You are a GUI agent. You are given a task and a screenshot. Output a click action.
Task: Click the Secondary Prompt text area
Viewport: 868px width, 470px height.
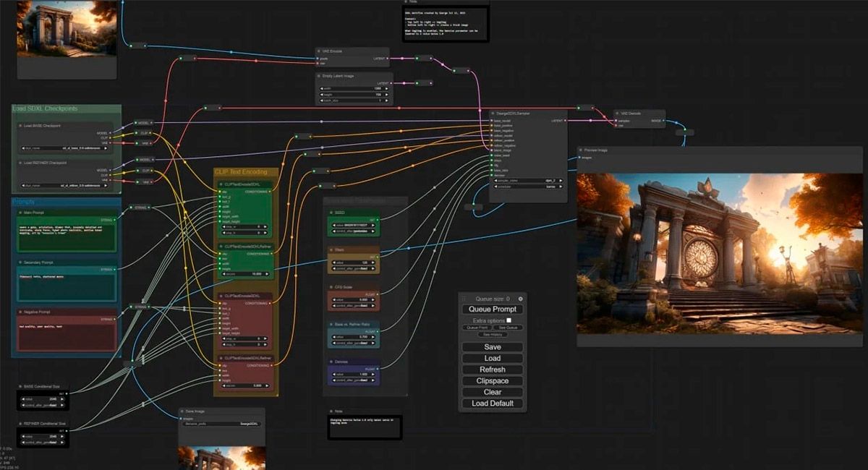(66, 287)
